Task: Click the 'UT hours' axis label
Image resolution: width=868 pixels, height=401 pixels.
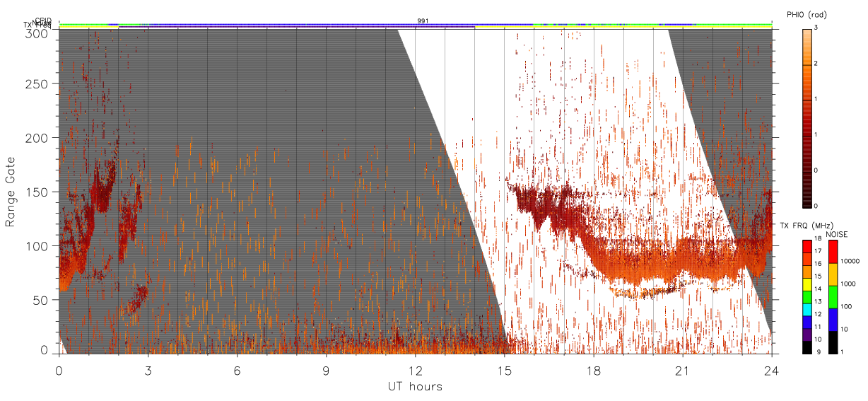Action: pyautogui.click(x=415, y=386)
